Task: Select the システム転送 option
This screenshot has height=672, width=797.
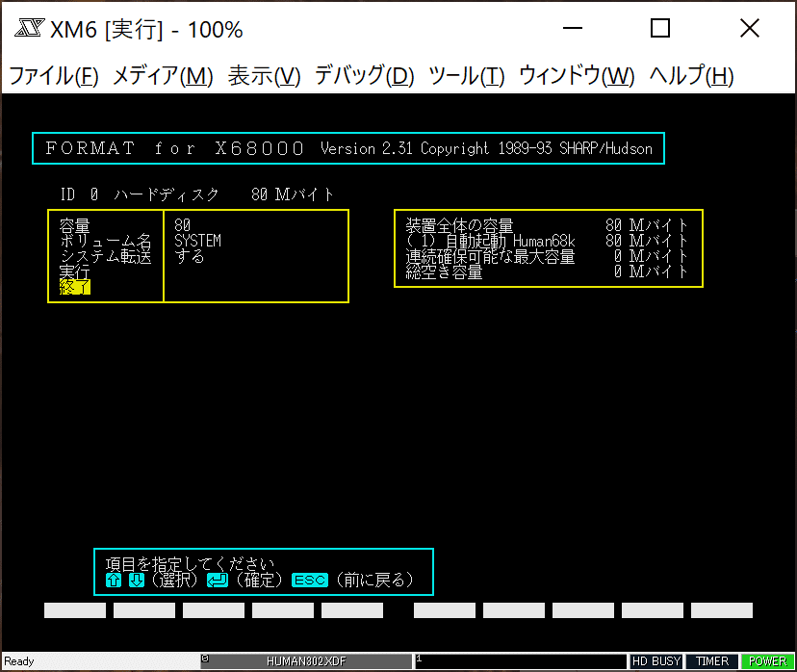Action: pos(106,256)
